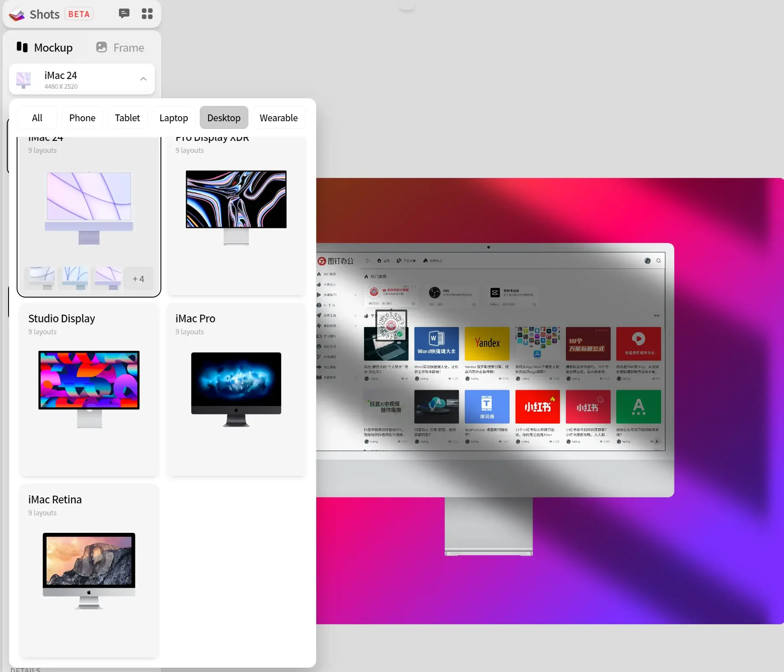
Task: Click the iMac Pro title text
Action: [x=195, y=318]
